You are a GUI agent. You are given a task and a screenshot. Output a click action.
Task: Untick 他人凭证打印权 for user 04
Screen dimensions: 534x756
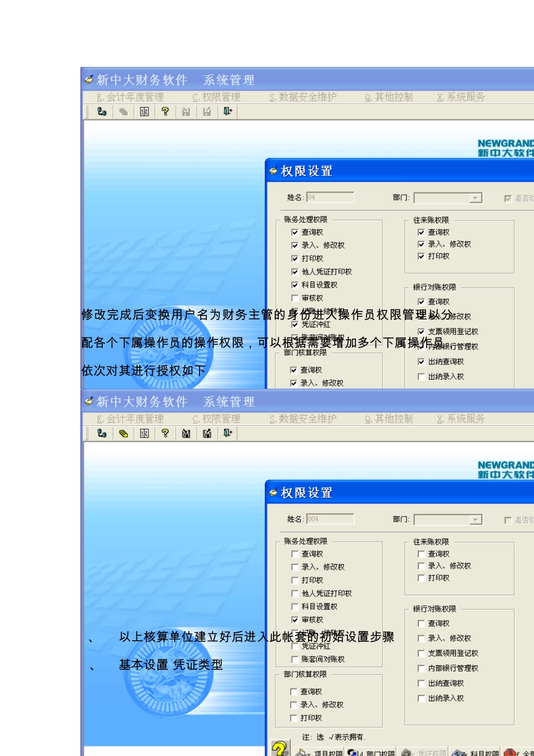coord(295,272)
